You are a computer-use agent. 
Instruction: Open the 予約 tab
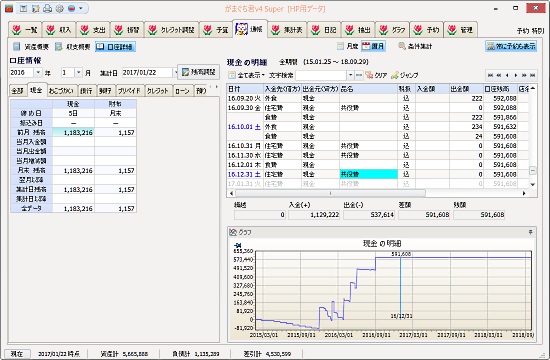click(426, 30)
